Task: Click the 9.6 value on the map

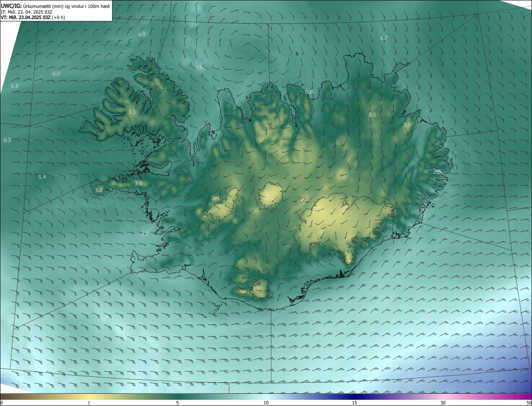Action: (x=124, y=335)
